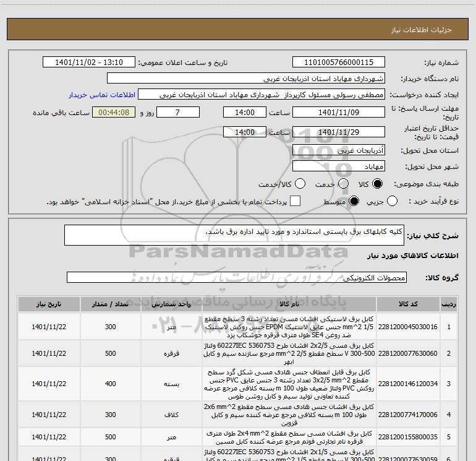Click the شرح کلی نیاز text area
Screen dimensions: 476x461
tap(234, 235)
